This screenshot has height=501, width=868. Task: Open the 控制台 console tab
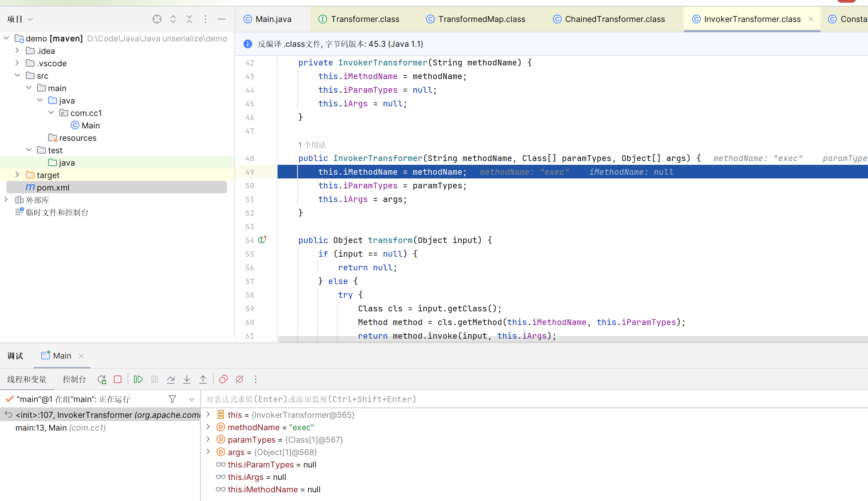tap(74, 379)
